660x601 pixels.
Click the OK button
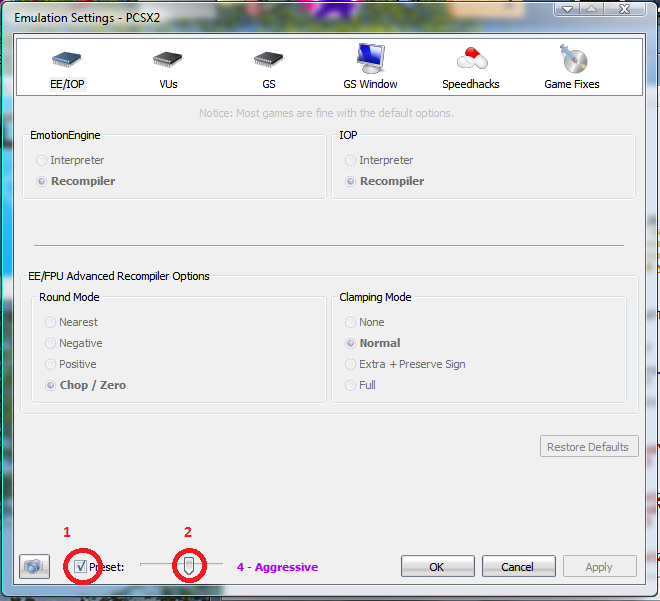(438, 566)
